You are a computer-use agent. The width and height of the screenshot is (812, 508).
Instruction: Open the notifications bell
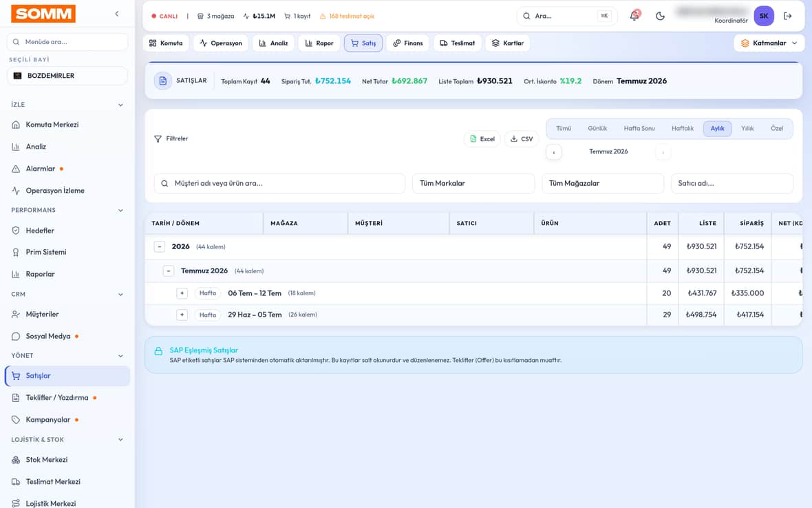point(634,16)
